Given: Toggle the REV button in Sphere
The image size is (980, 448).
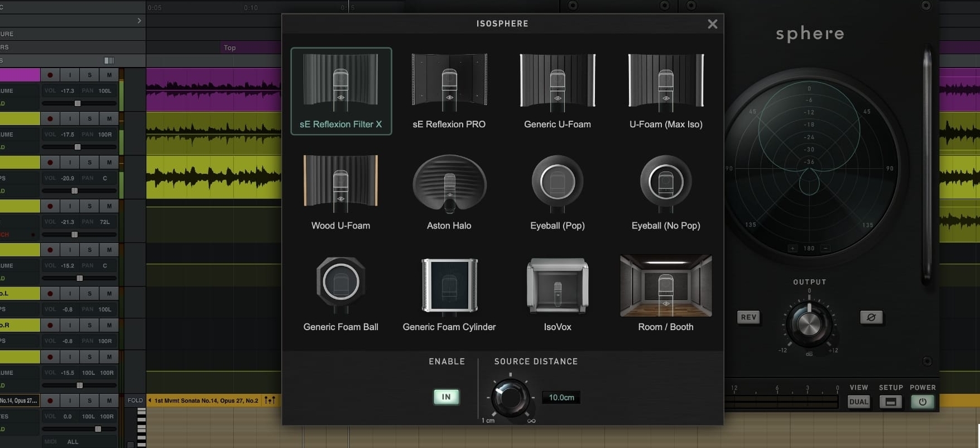Looking at the screenshot, I should (x=748, y=317).
